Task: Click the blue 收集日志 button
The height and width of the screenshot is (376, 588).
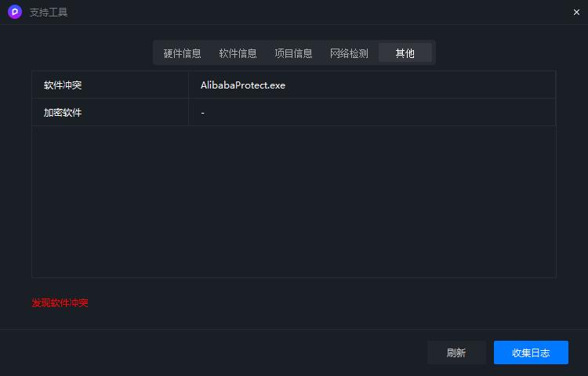Action: 531,352
